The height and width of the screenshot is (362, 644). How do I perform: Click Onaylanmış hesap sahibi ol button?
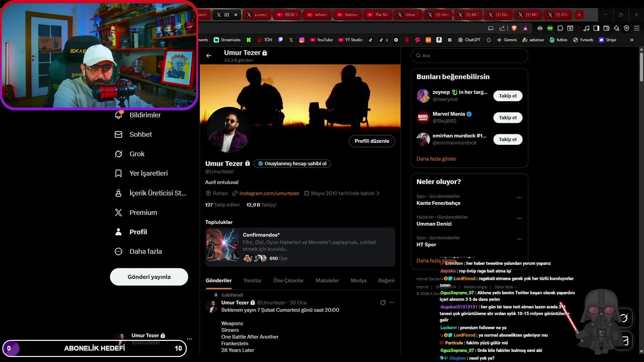pos(292,163)
